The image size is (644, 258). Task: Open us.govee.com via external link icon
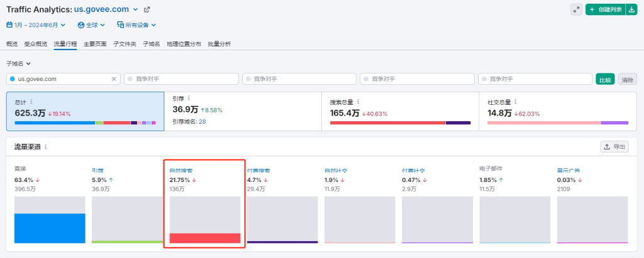147,9
